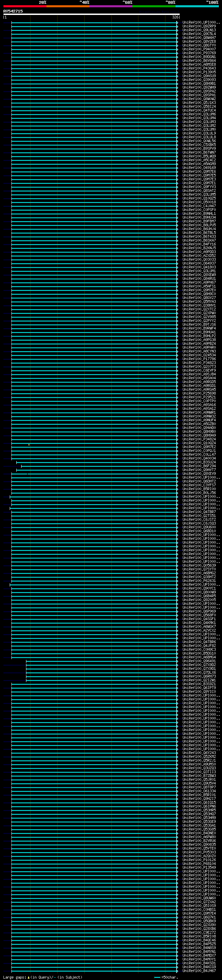The width and height of the screenshot is (222, 980).
Task: Select the UniRef100_P25698 alignment label
Action: 199,394
